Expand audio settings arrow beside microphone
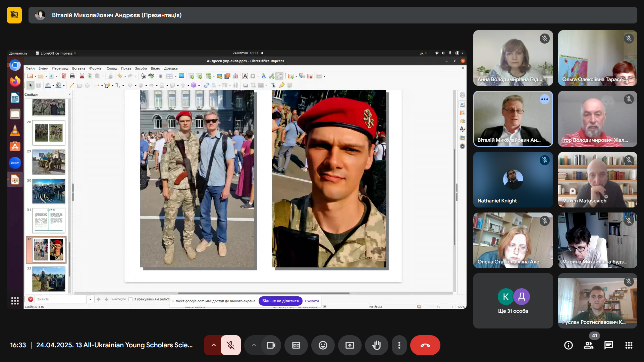644x362 pixels. point(213,345)
